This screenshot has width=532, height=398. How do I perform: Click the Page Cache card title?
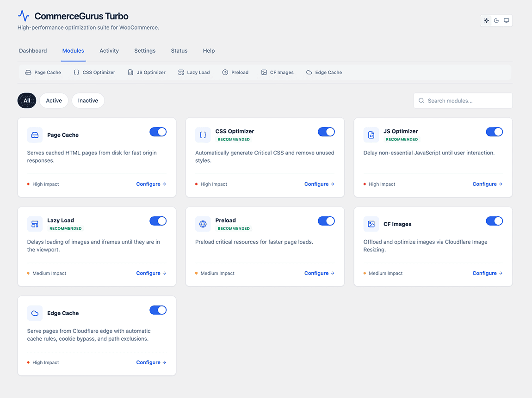click(63, 135)
